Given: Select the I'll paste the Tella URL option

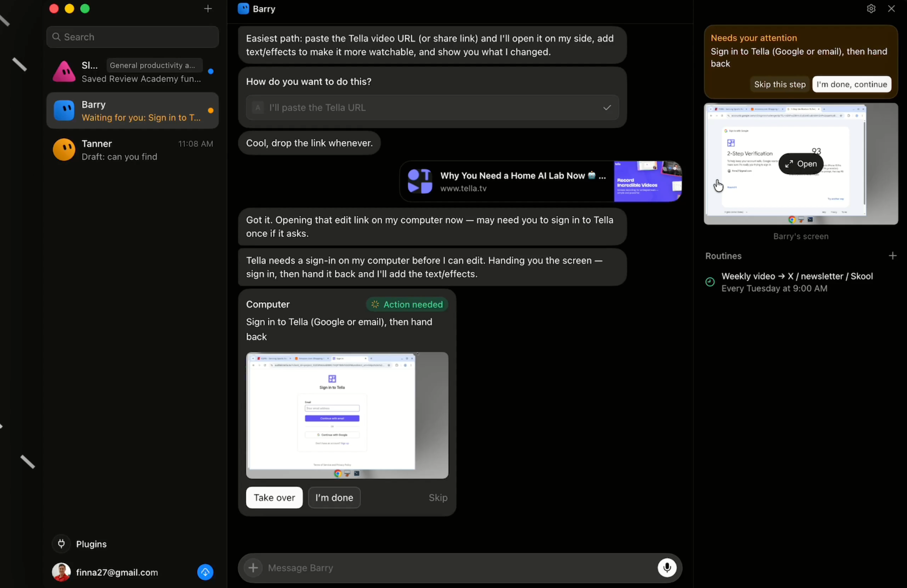Looking at the screenshot, I should coord(432,108).
